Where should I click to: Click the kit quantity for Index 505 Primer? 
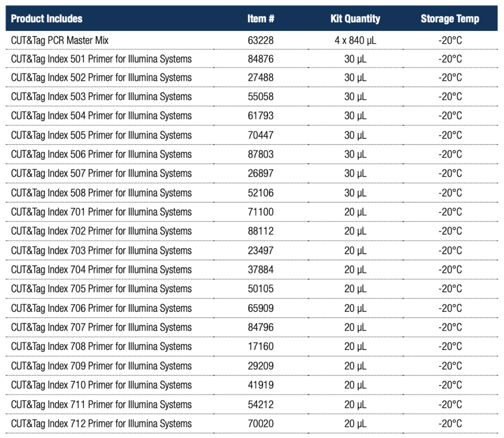355,135
